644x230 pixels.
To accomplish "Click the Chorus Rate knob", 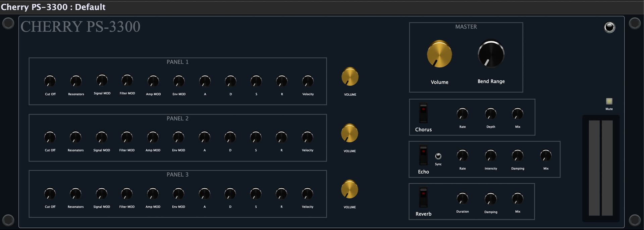I will (463, 114).
